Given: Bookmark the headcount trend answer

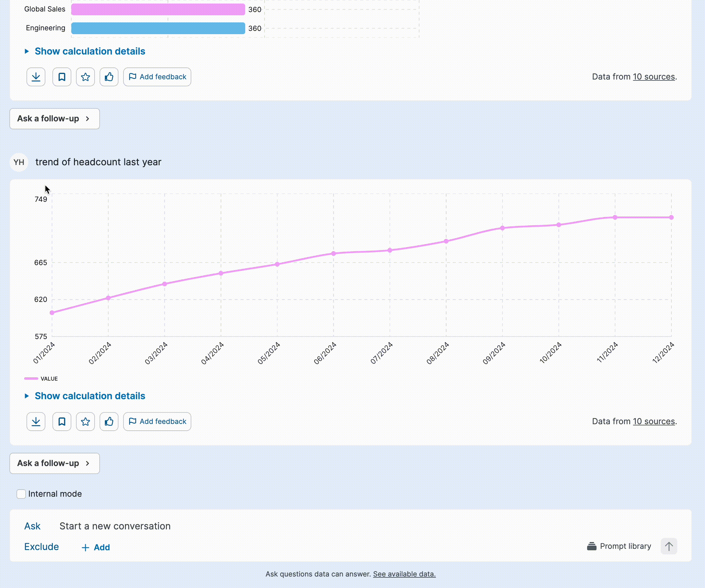Looking at the screenshot, I should pyautogui.click(x=62, y=422).
